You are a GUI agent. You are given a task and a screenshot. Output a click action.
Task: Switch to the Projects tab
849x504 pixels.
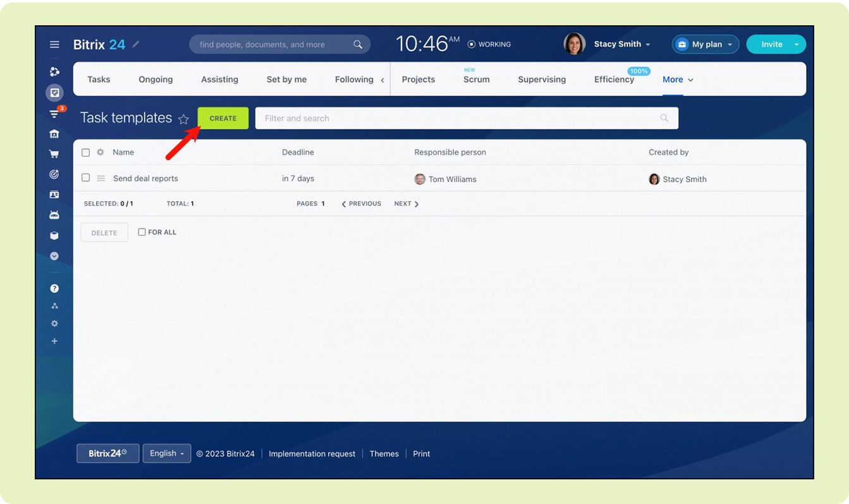tap(418, 80)
